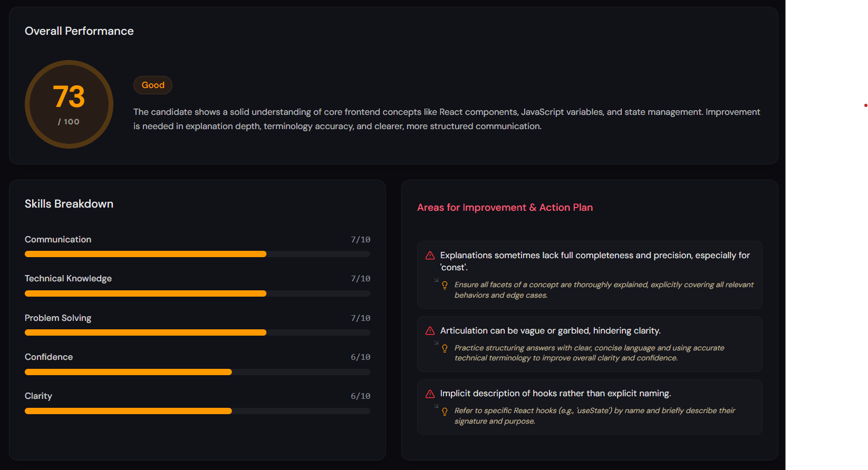Click 'Areas for Improvement & Action Plan' heading

click(x=505, y=208)
